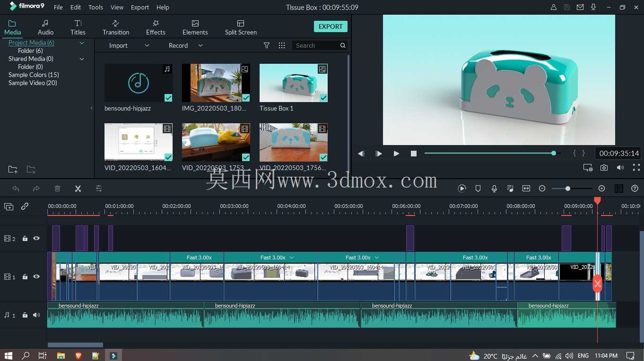Switch media to grid view icon

pos(282,45)
